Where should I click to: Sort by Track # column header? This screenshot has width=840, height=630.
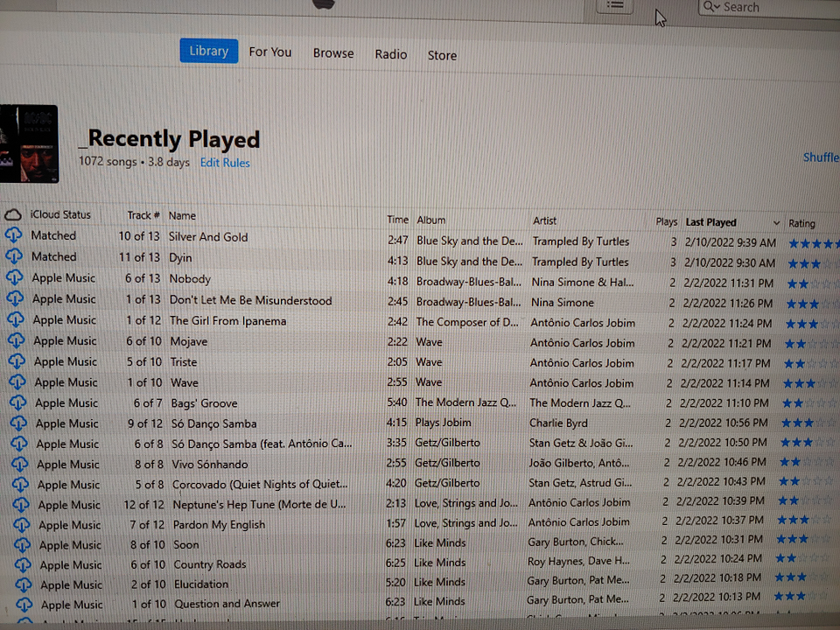143,215
